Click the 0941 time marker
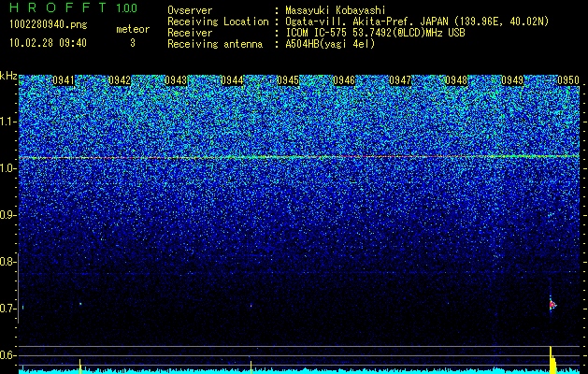This screenshot has height=374, width=588. (64, 80)
